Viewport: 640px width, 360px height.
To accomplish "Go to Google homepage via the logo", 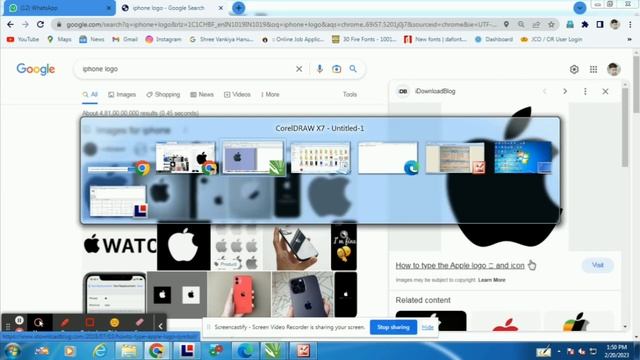I will [x=36, y=69].
